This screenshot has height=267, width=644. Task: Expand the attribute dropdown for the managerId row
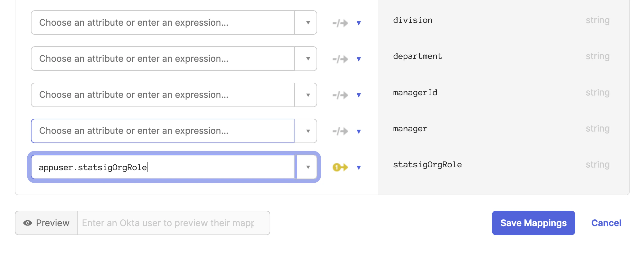(308, 95)
